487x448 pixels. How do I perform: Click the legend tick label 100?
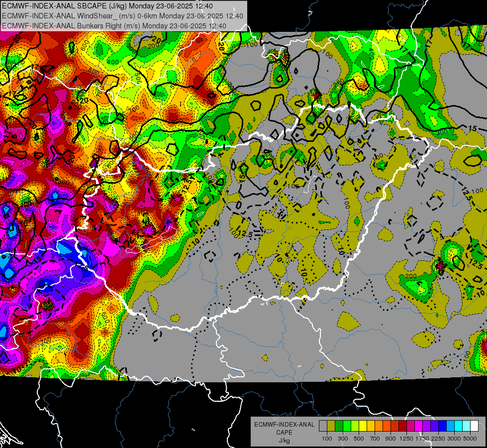[x=327, y=439]
